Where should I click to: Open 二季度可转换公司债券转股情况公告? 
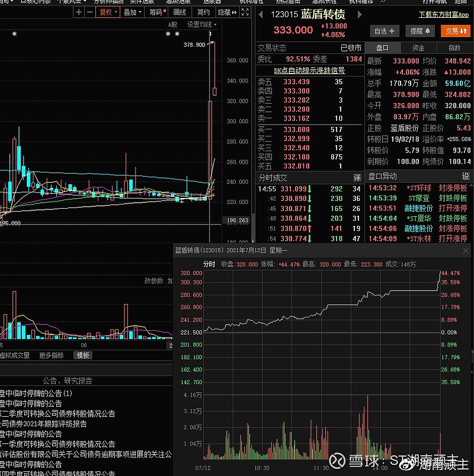coord(57,414)
